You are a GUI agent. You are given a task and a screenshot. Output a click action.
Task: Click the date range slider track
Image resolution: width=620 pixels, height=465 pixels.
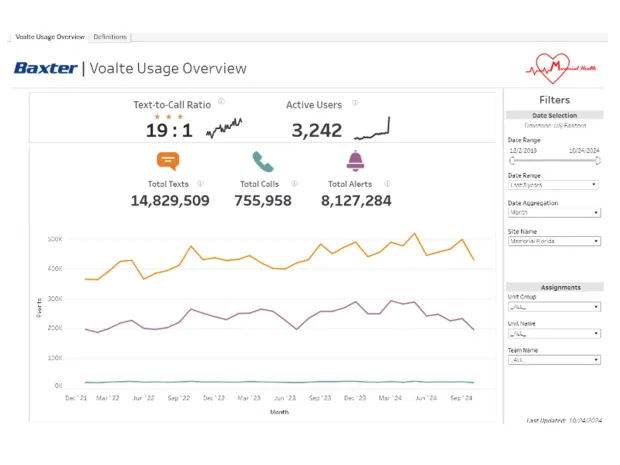pos(555,161)
